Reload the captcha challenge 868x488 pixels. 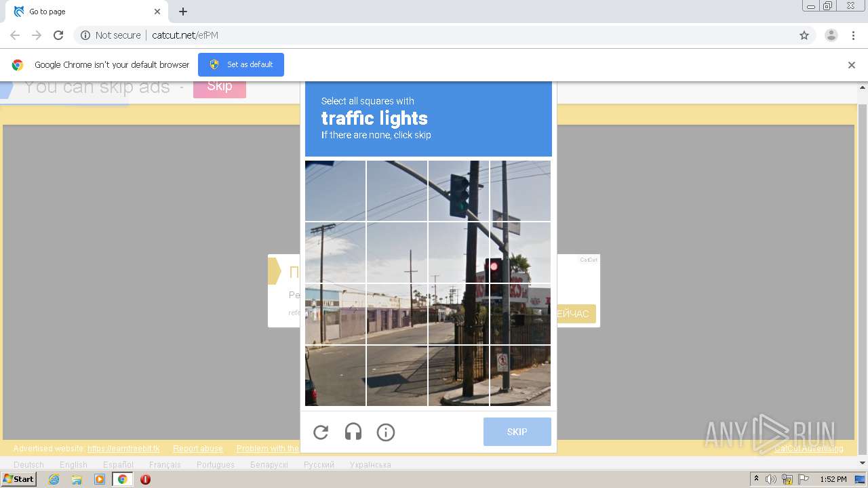click(321, 432)
